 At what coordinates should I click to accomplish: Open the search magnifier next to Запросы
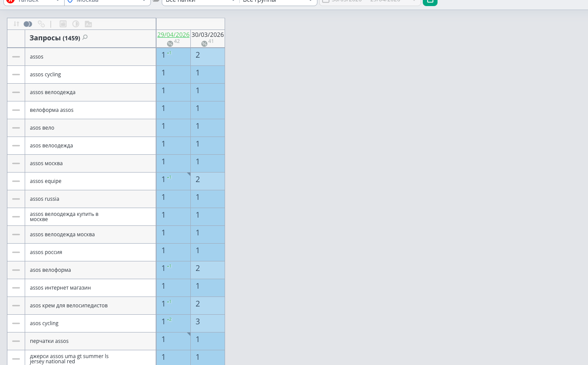point(85,37)
